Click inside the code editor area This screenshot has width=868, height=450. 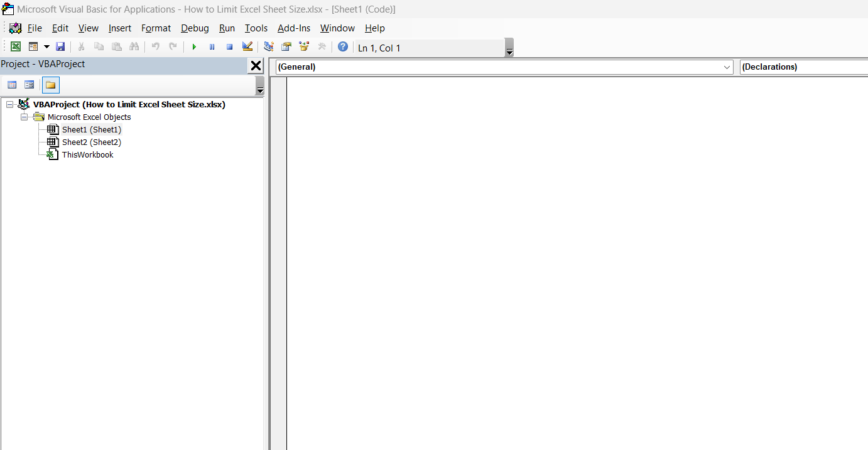[577, 264]
